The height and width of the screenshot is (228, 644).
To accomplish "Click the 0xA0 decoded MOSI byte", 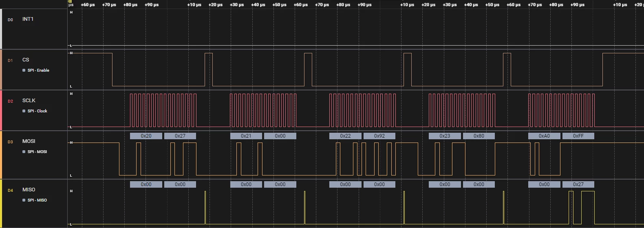I will pos(544,136).
